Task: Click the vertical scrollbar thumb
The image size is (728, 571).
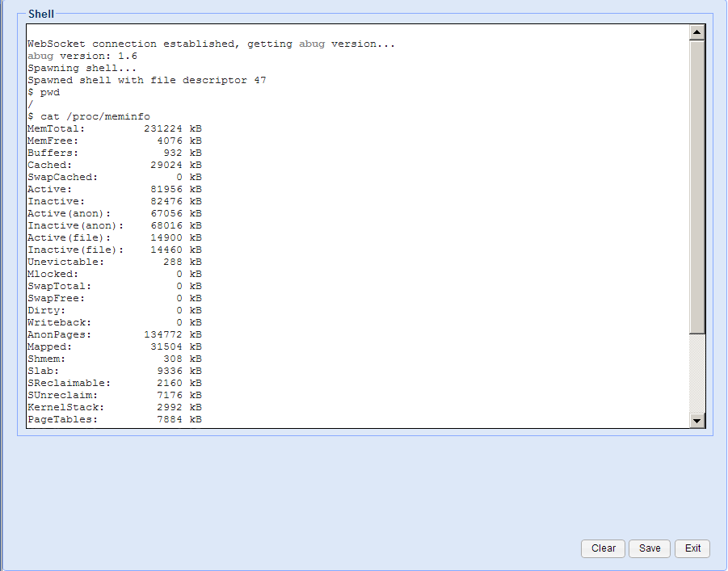Action: coord(697,187)
